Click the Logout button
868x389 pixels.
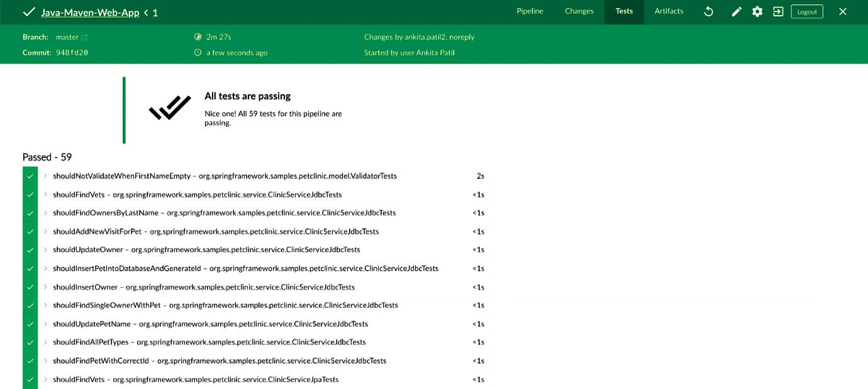point(807,12)
